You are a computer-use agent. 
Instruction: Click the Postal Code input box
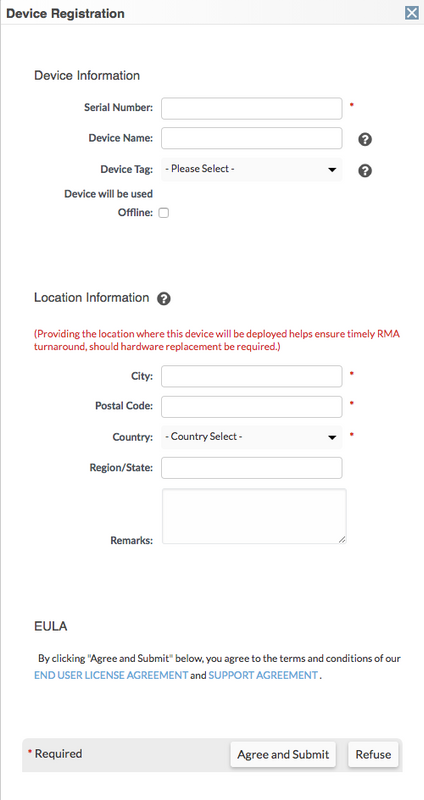(x=252, y=407)
